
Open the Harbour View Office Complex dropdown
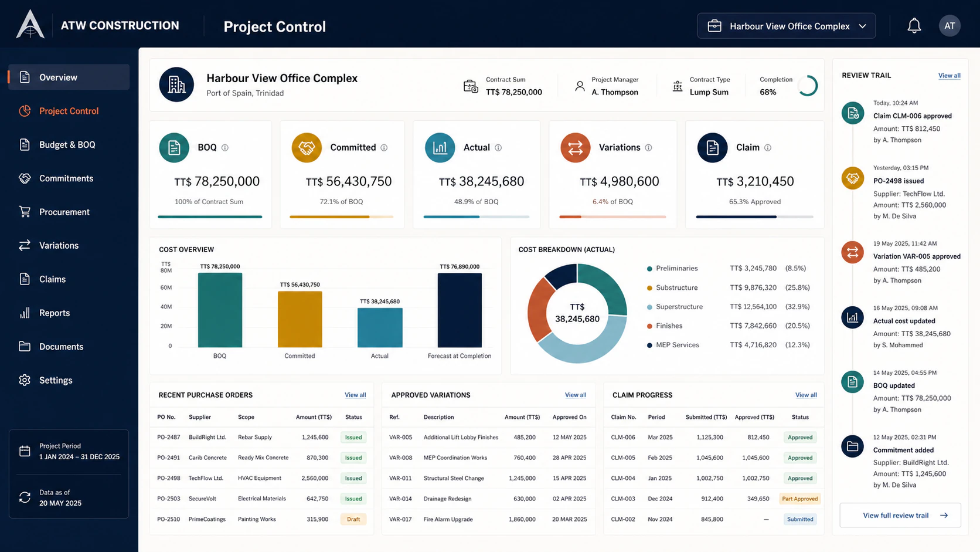tap(787, 26)
